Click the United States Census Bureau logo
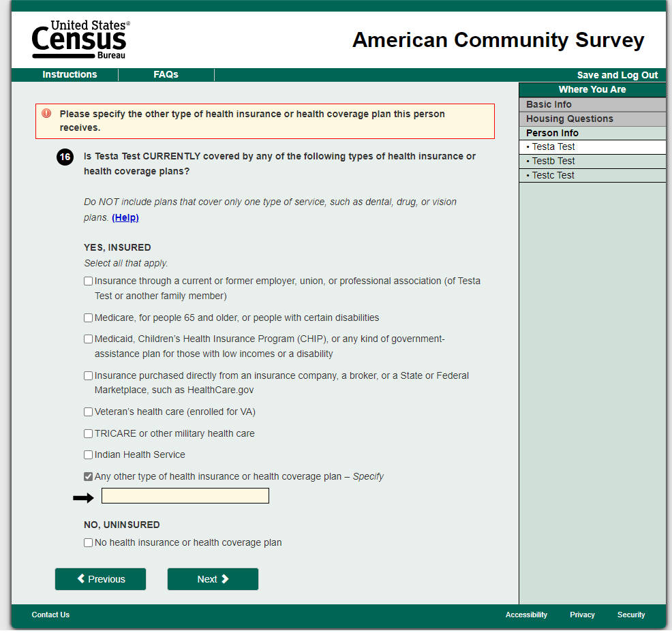This screenshot has width=672, height=635. pos(80,40)
